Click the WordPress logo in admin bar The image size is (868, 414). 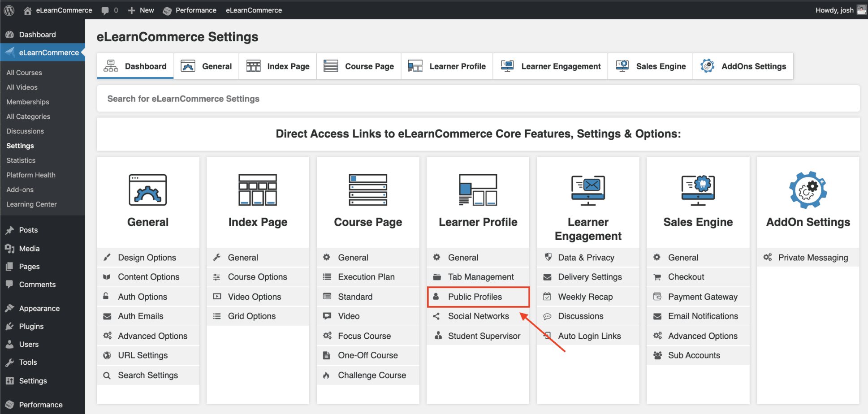pos(9,10)
